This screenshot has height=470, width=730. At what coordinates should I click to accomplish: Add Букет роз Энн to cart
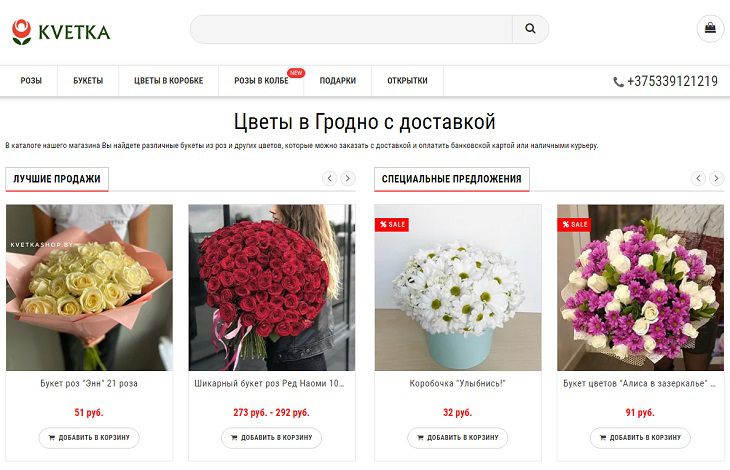[89, 438]
